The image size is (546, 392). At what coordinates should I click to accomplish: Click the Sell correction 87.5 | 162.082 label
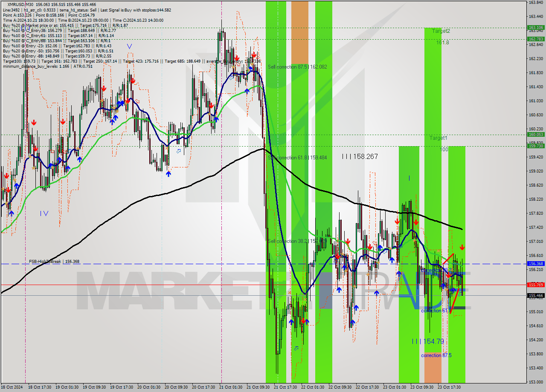coord(297,67)
